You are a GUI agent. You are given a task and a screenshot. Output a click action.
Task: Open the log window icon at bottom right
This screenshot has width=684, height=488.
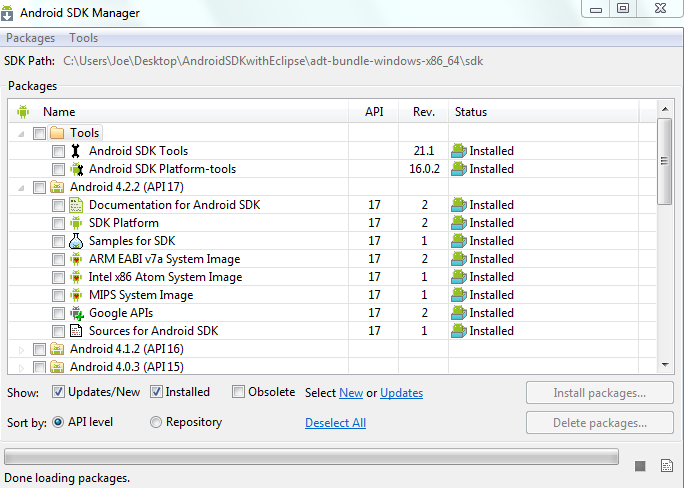[x=665, y=465]
